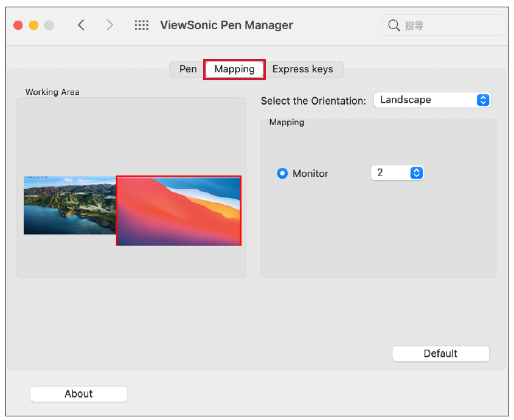Click the magnifying glass search icon

click(x=394, y=26)
